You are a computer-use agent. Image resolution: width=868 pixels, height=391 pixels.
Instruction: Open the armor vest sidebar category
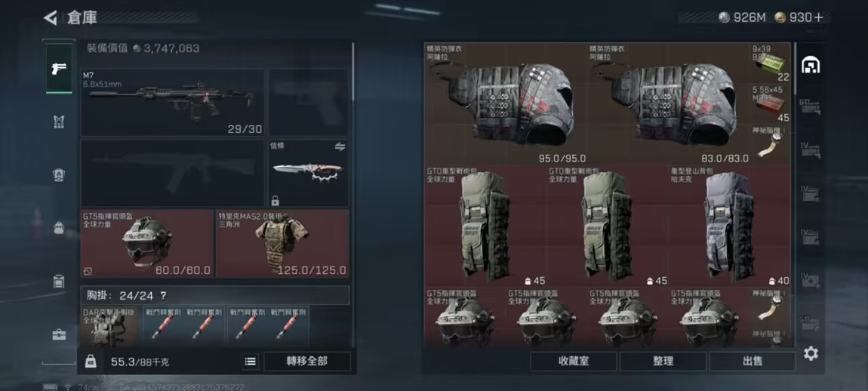59,122
